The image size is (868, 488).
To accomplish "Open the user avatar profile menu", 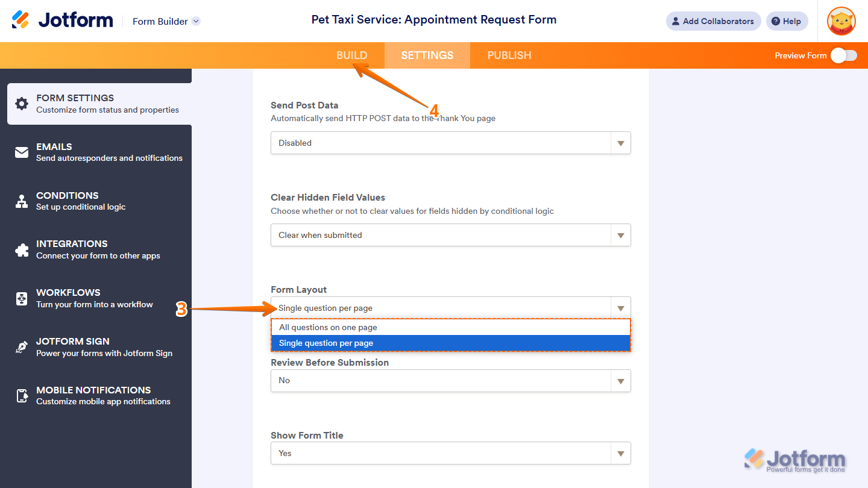I will coord(841,21).
